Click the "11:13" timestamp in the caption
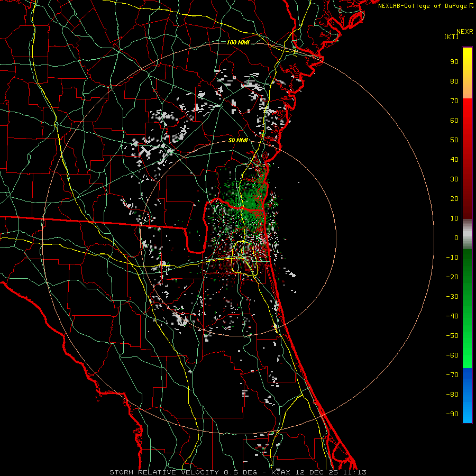The image size is (476, 476). [x=355, y=472]
